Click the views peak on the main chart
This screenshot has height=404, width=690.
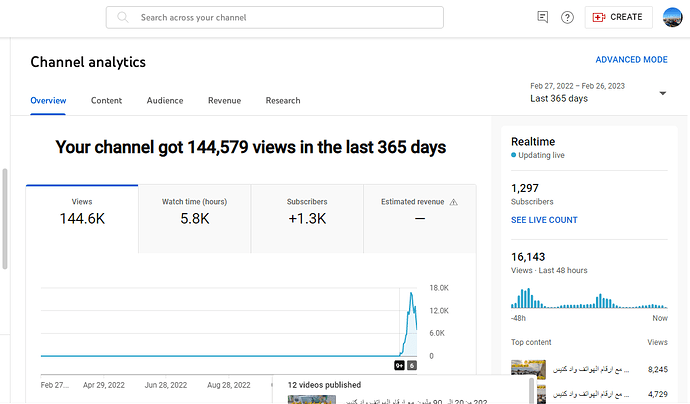click(x=411, y=294)
